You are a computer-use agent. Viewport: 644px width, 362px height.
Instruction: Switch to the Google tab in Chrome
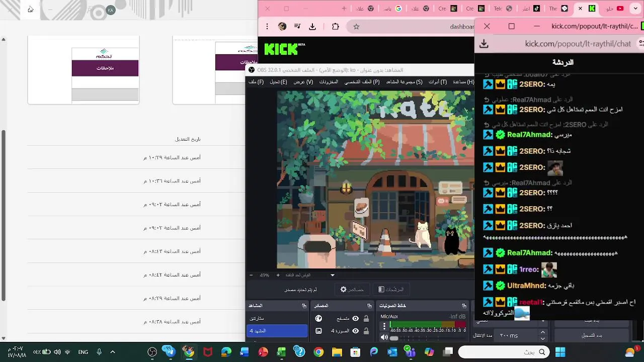392,9
